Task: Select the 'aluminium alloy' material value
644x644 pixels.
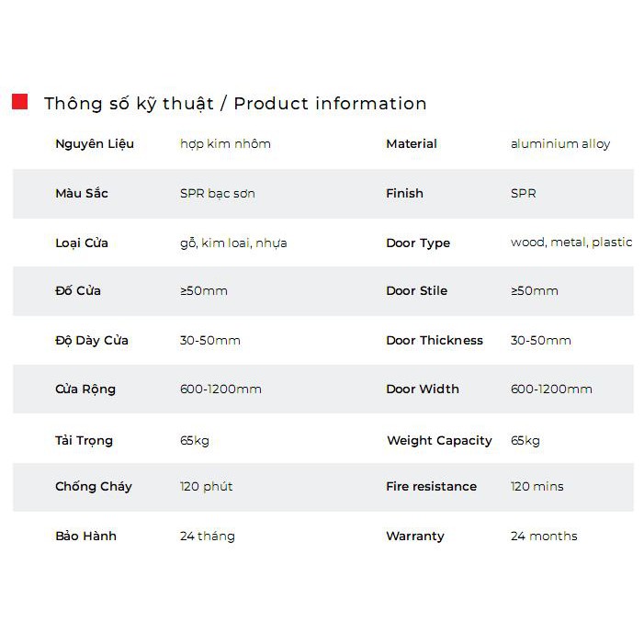Action: click(560, 144)
